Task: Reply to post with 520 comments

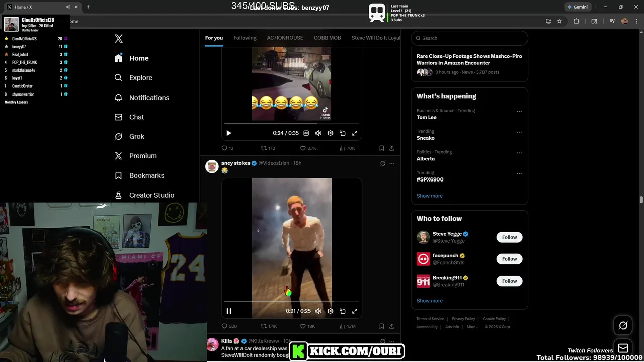Action: tap(229, 326)
